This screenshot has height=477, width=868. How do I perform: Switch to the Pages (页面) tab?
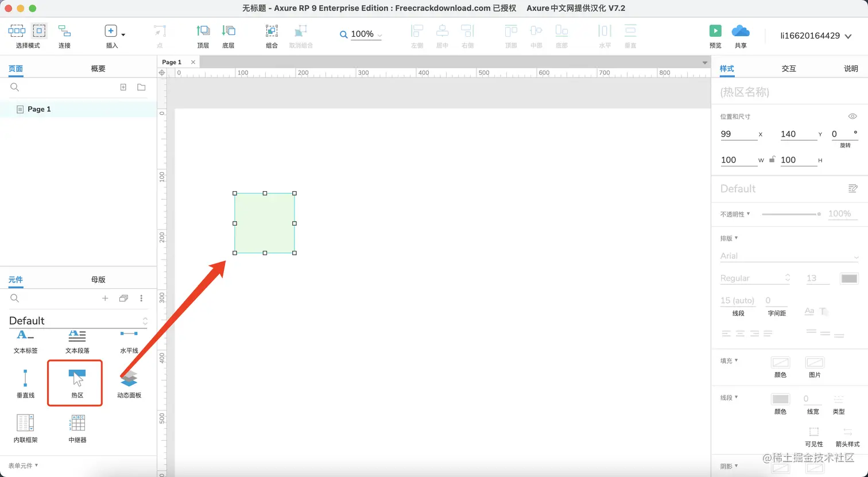pos(15,68)
